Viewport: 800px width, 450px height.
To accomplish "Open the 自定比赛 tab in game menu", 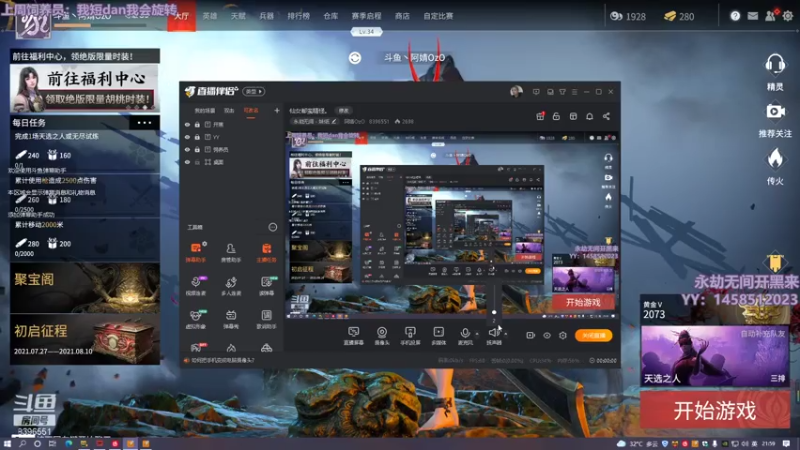I will (438, 16).
